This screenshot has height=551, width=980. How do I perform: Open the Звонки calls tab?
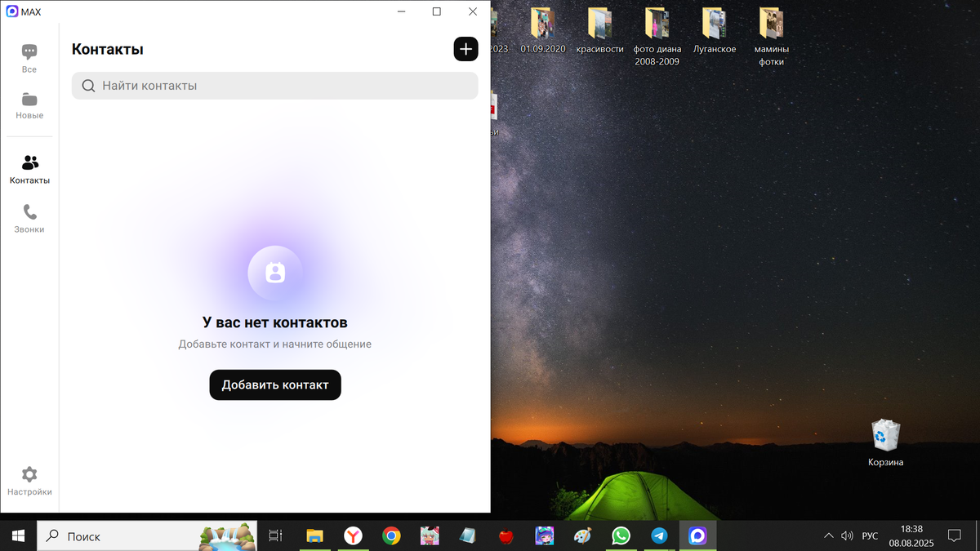coord(29,219)
